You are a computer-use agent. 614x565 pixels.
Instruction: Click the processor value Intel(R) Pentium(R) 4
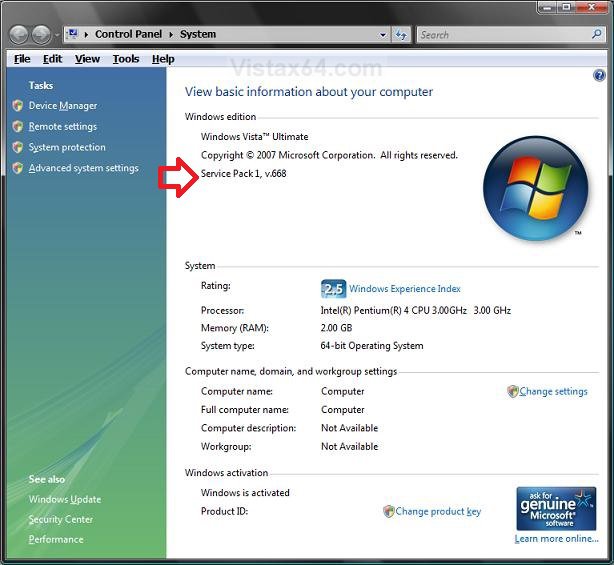click(x=415, y=310)
